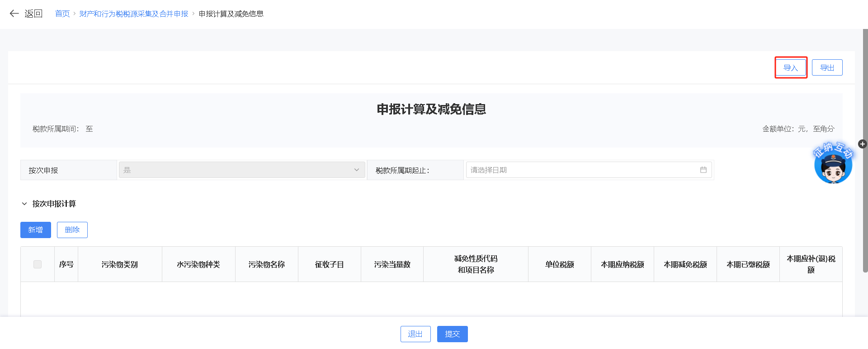Click the back arrow icon

[x=14, y=14]
